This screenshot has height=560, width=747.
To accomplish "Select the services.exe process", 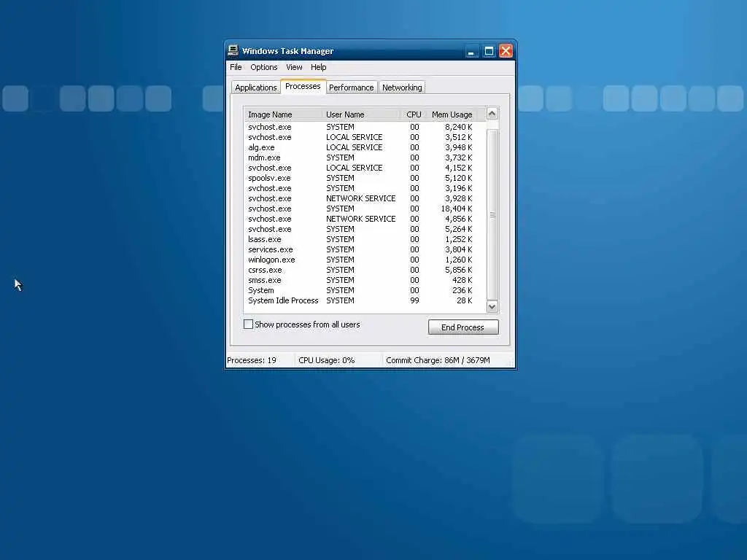I will (360, 249).
